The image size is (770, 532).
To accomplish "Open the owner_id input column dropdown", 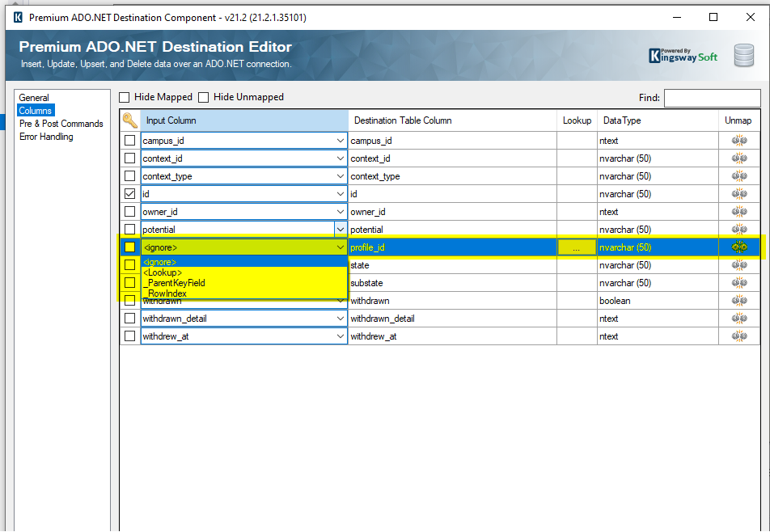I will (x=341, y=212).
